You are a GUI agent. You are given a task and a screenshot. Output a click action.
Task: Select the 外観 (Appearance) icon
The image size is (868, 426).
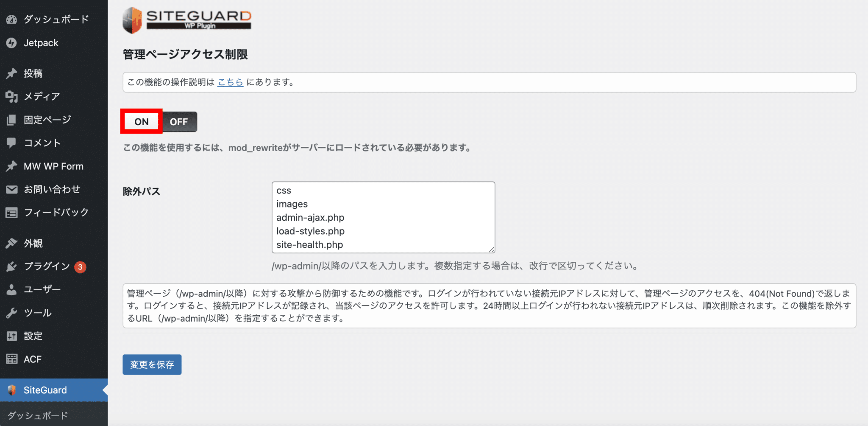pyautogui.click(x=11, y=243)
